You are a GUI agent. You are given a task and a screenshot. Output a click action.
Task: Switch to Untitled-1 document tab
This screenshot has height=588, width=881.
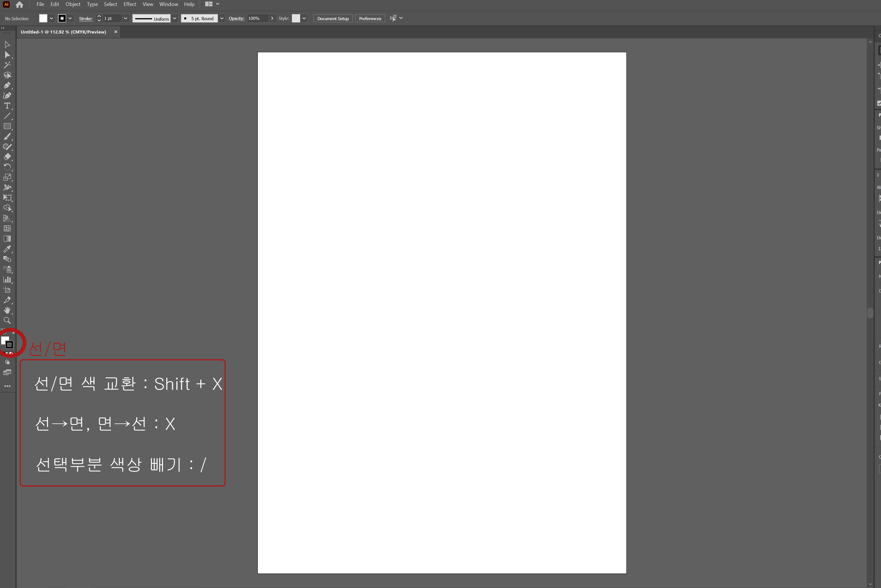click(63, 32)
